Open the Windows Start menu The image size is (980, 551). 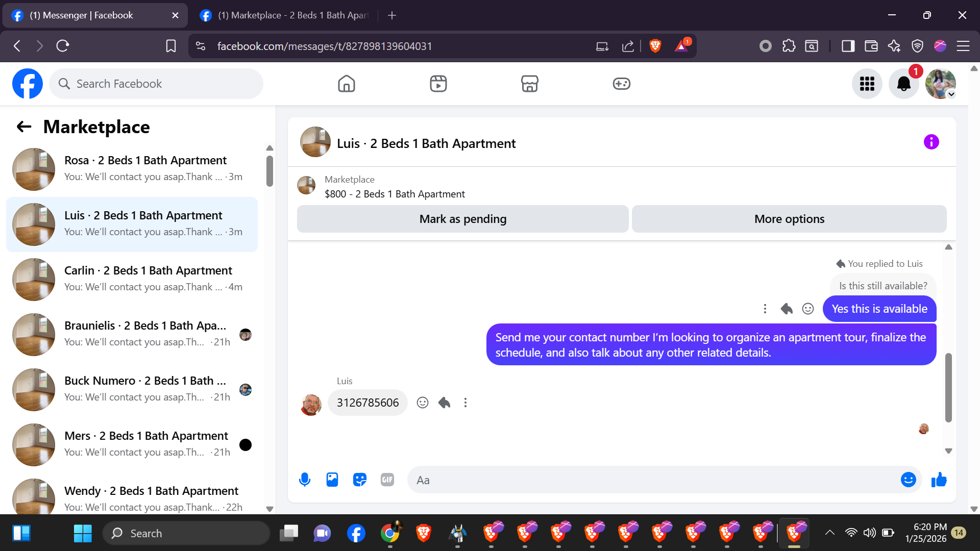(83, 533)
